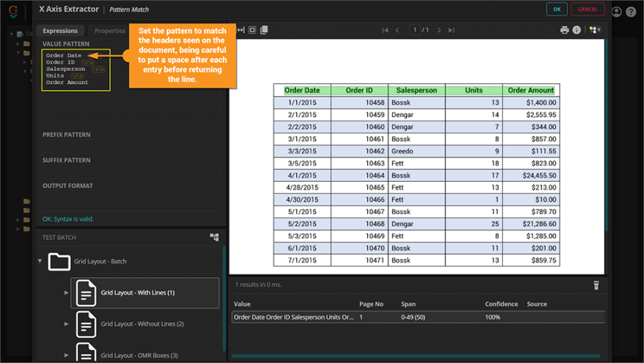
Task: Open the help question mark icon
Action: click(x=630, y=11)
